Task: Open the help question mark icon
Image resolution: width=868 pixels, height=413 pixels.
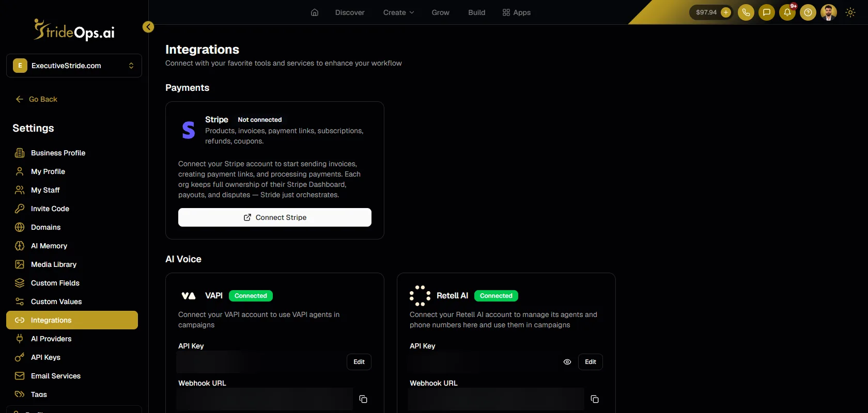Action: (x=808, y=12)
